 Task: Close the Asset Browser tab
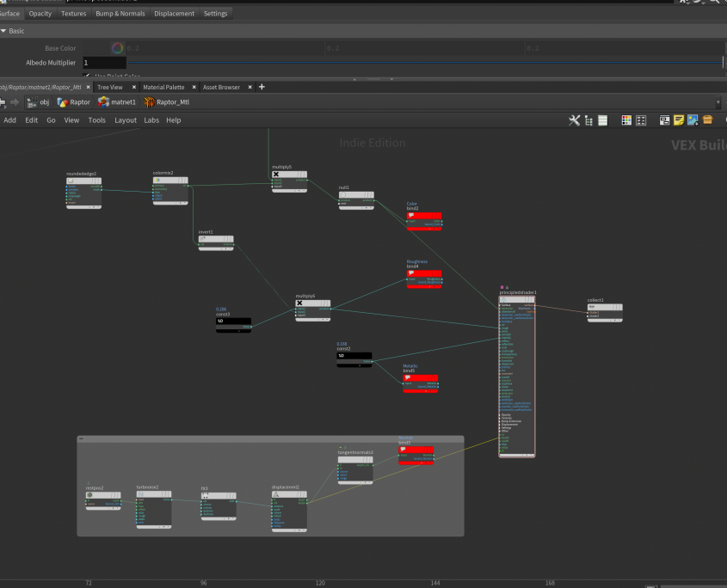pyautogui.click(x=250, y=87)
